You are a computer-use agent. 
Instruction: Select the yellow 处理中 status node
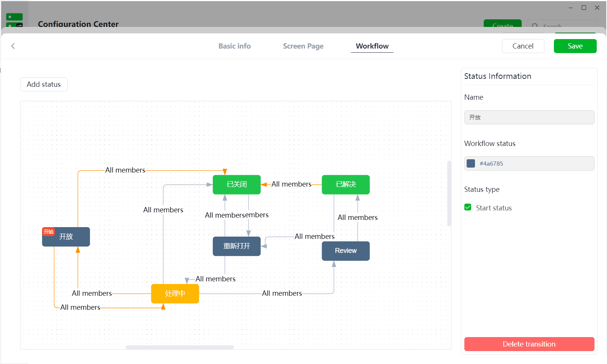175,294
